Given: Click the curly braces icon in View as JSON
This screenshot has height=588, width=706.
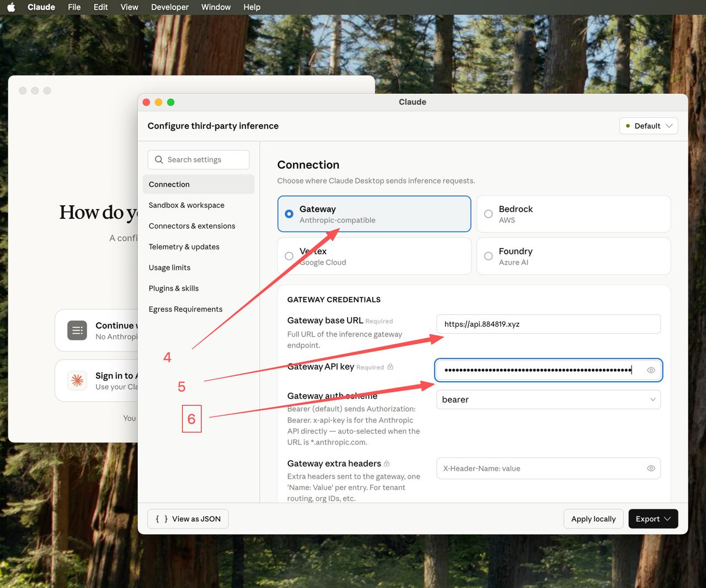Looking at the screenshot, I should (162, 519).
